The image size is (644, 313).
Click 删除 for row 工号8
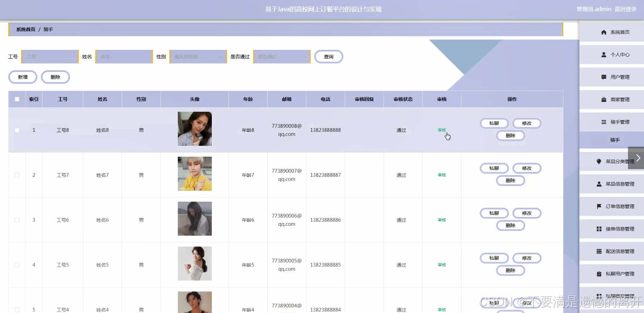(x=510, y=136)
